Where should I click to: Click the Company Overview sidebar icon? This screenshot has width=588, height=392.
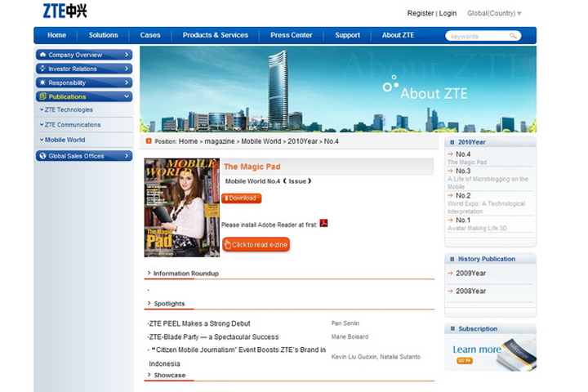42,55
